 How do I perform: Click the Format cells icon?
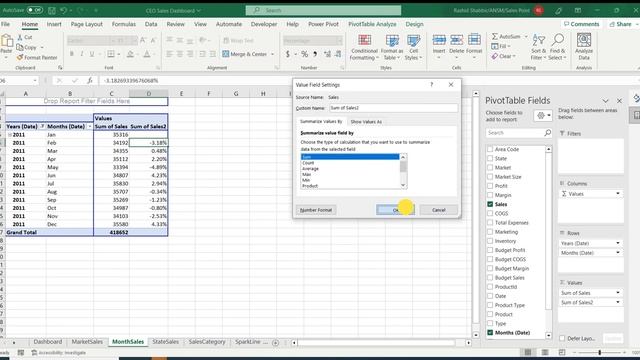point(474,41)
